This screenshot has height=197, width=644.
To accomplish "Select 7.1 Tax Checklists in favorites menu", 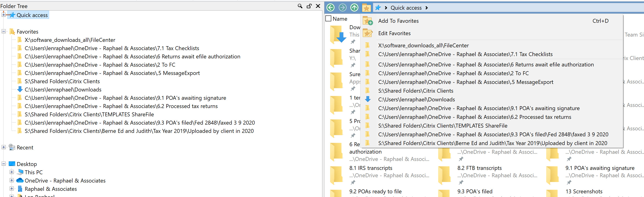I will tap(492, 54).
